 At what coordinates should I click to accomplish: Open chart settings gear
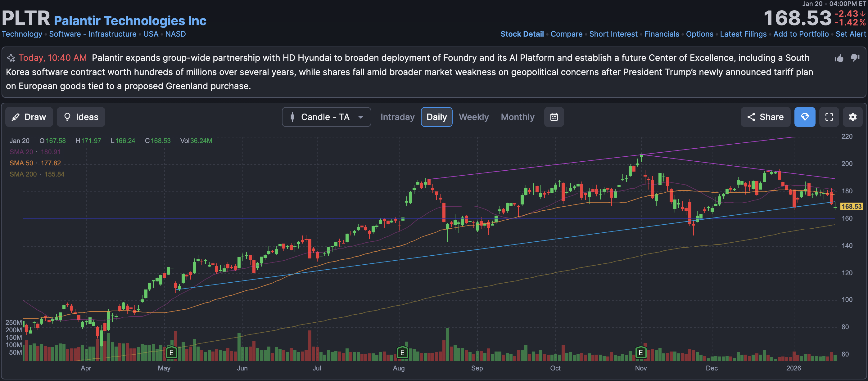(x=852, y=117)
